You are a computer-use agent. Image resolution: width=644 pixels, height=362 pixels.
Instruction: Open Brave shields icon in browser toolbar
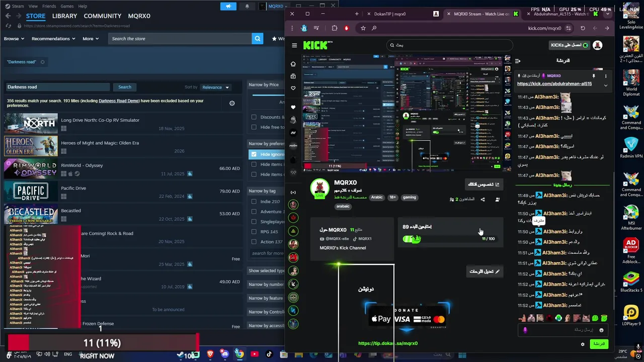tap(346, 28)
